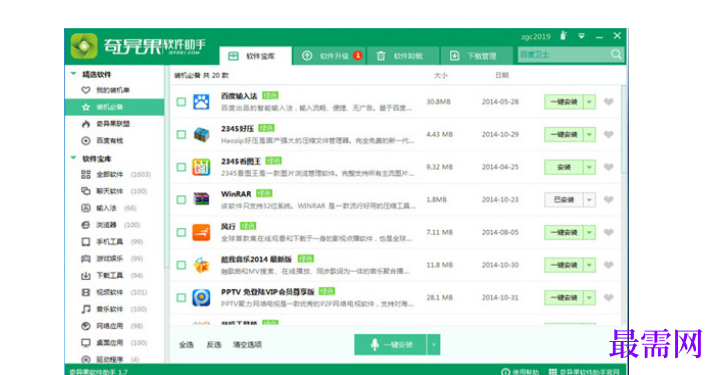Open the skin shirt icon in title bar
Screen dimensions: 721x375
(563, 35)
